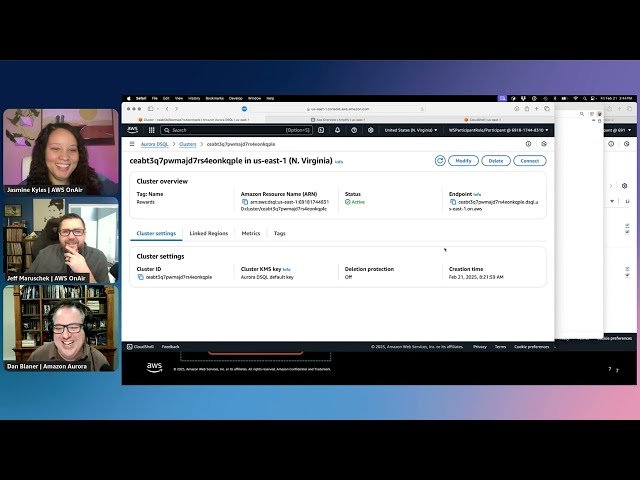
Task: Open the Terms footer link
Action: coord(500,347)
